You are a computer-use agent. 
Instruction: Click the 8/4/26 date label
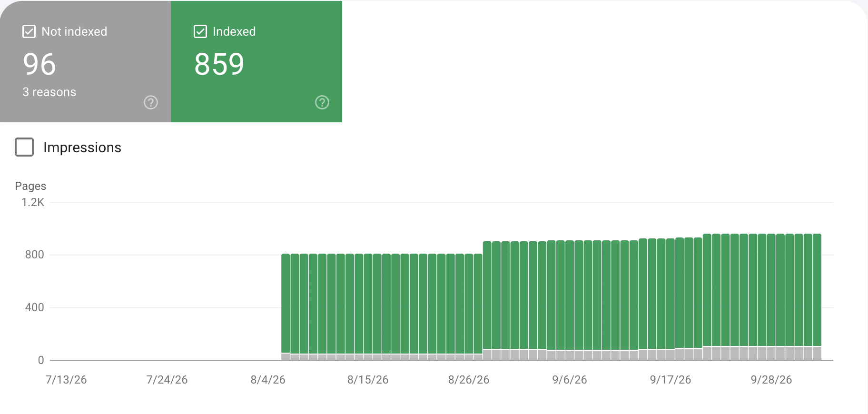(x=268, y=380)
